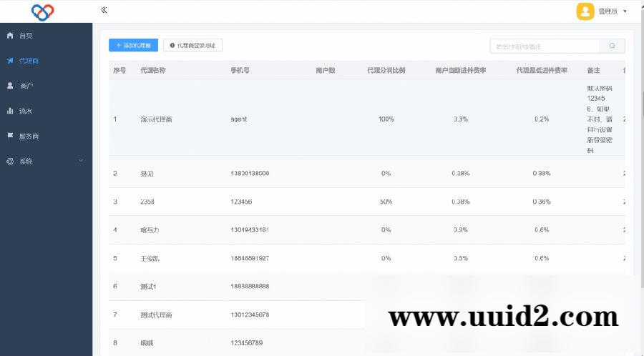Click phone number 18888888888

[250, 286]
